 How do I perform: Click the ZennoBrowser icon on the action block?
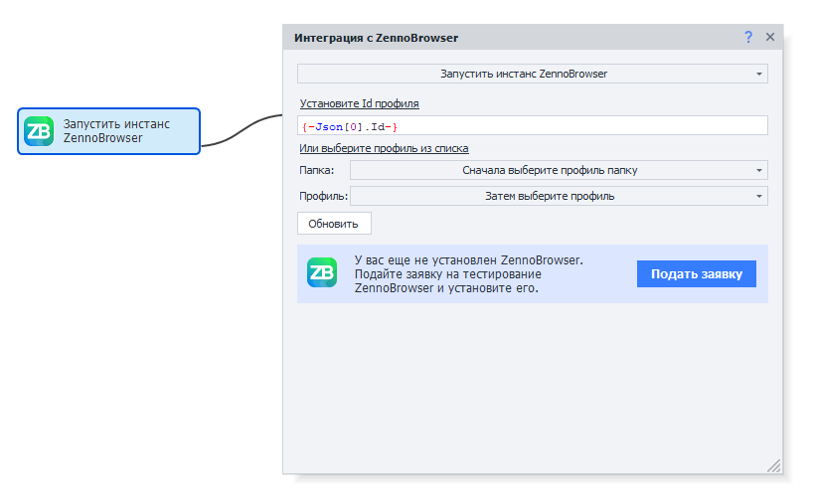pos(39,131)
